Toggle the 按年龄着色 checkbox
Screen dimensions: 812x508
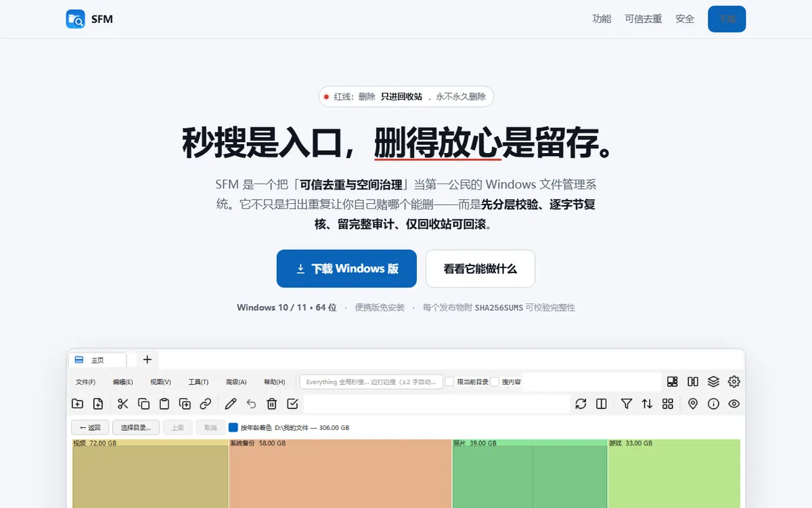[233, 427]
